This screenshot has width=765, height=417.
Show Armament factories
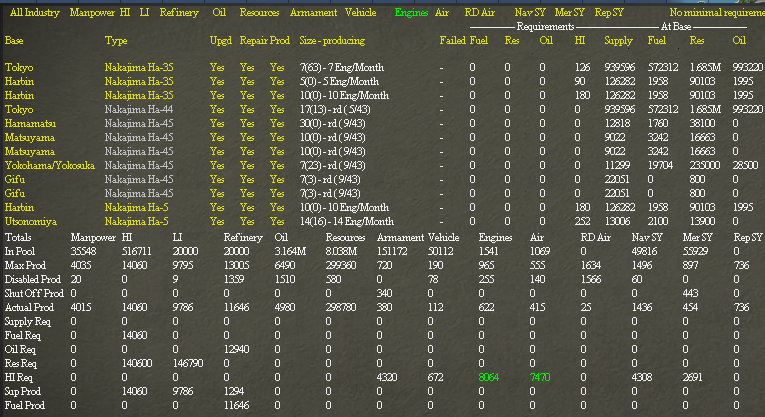coord(313,13)
